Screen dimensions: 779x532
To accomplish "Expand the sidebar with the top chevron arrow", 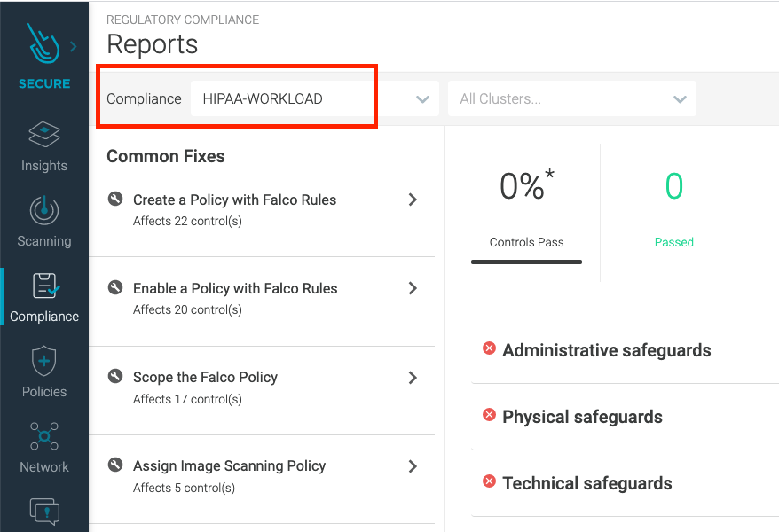I will [x=73, y=46].
